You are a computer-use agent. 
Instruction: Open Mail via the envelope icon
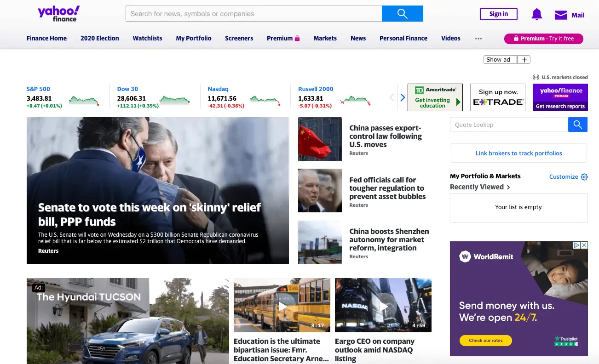560,15
